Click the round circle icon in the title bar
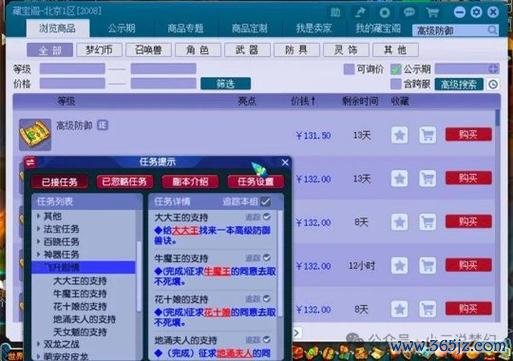 (x=384, y=13)
